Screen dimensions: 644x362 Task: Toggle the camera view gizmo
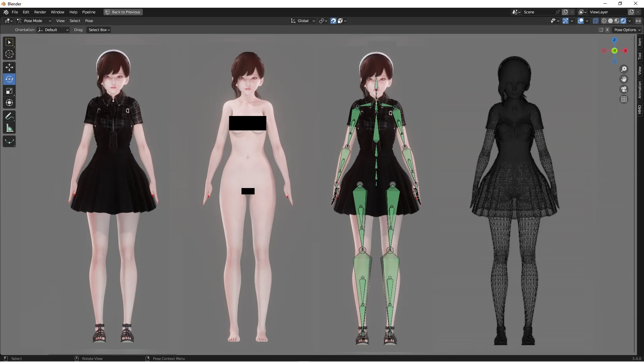pyautogui.click(x=624, y=89)
